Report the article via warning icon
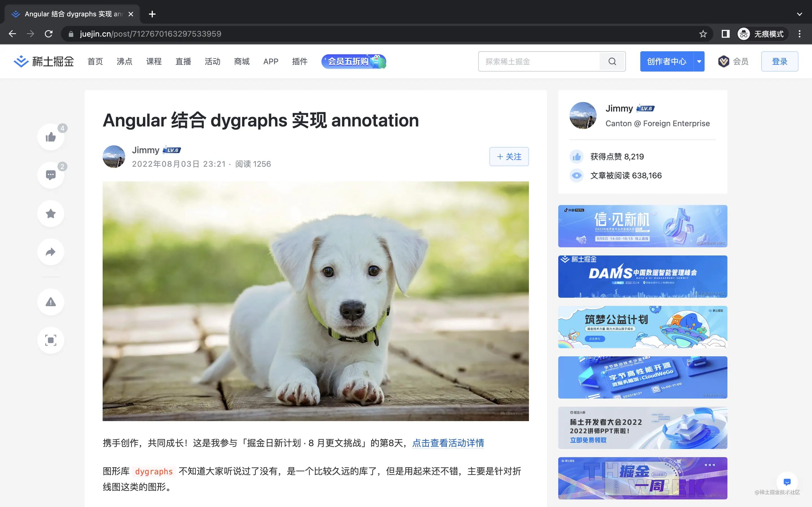The width and height of the screenshot is (812, 507). (51, 302)
